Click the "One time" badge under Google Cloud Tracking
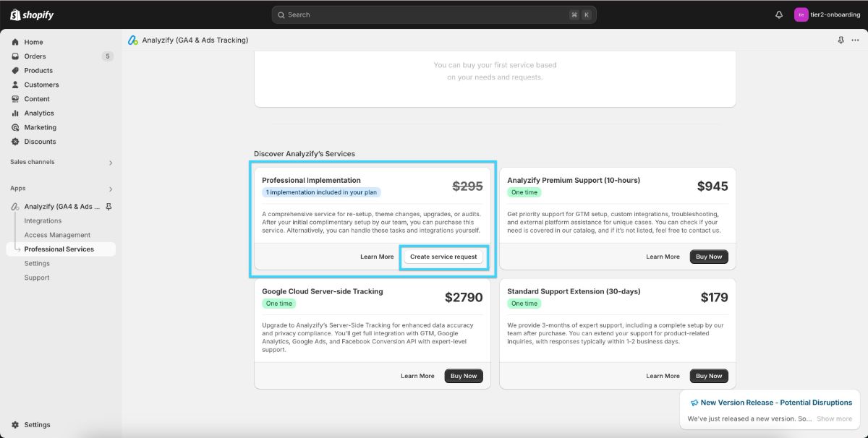Image resolution: width=868 pixels, height=438 pixels. click(279, 304)
